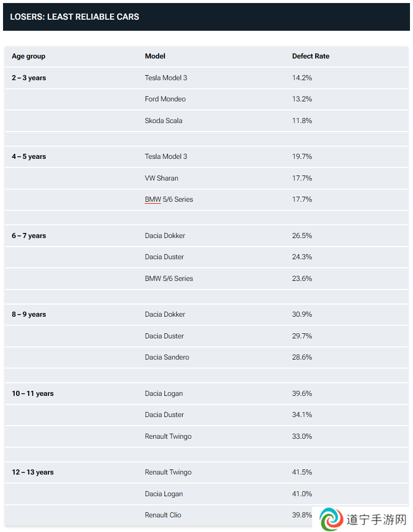Click the Skoda Scala model cell
Viewport: 413px width, 532px height.
click(x=163, y=121)
